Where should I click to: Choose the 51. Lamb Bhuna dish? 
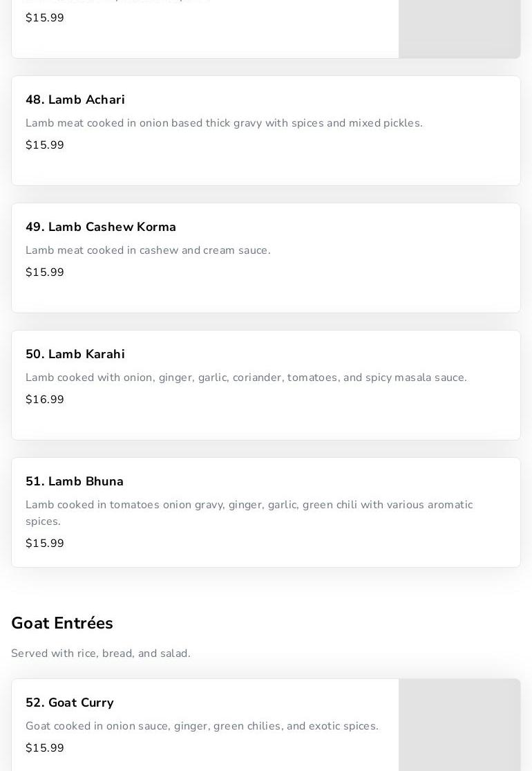[x=266, y=512]
